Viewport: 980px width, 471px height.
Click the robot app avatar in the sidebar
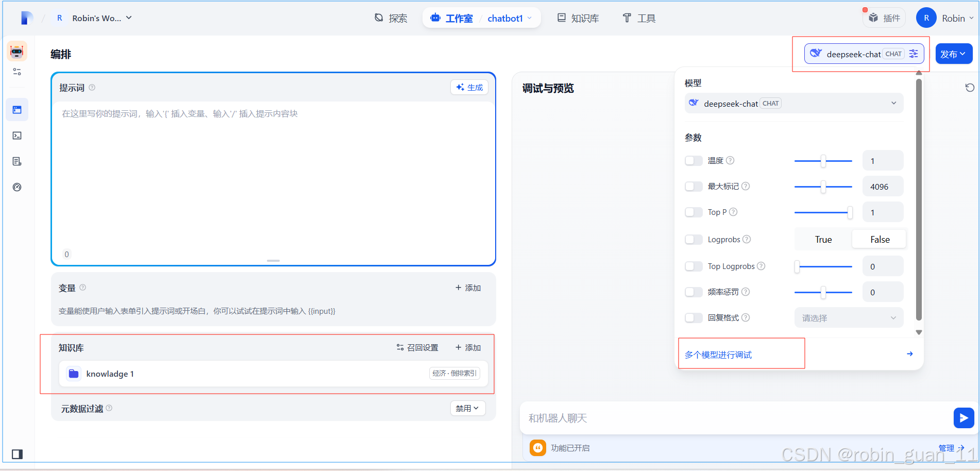[x=17, y=51]
